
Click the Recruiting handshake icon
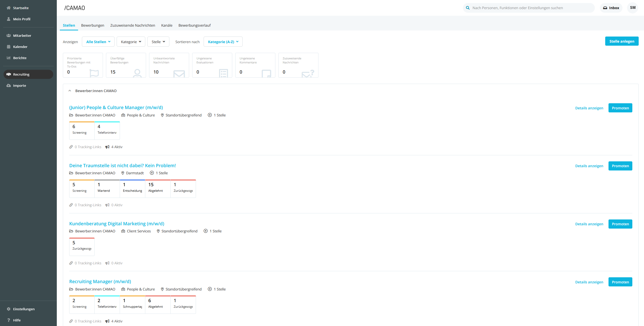[x=9, y=74]
